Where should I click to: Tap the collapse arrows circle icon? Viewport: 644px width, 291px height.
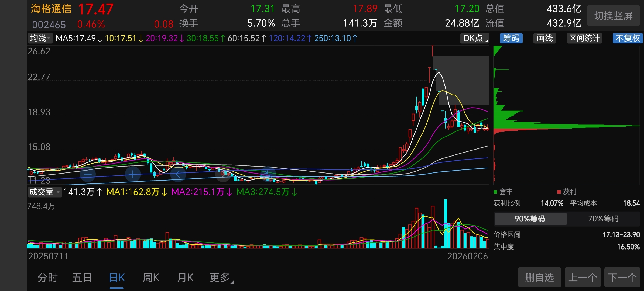pyautogui.click(x=268, y=174)
